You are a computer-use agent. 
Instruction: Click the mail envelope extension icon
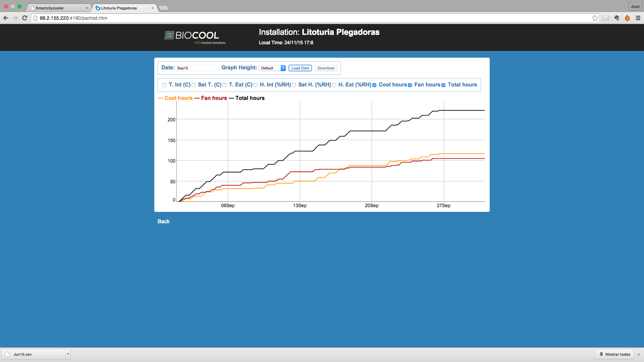pyautogui.click(x=606, y=18)
